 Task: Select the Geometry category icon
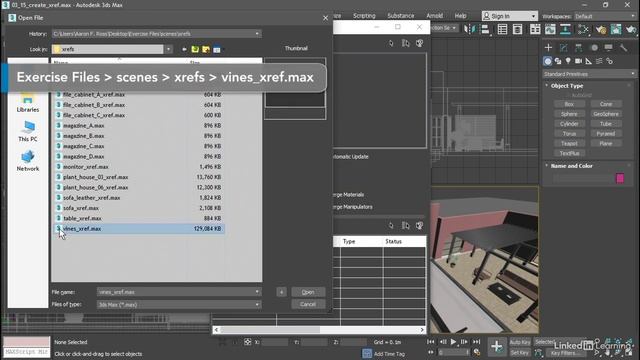(x=548, y=61)
